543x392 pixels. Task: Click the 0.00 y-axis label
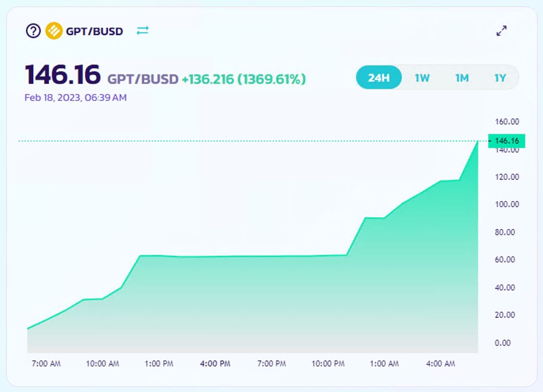(503, 342)
